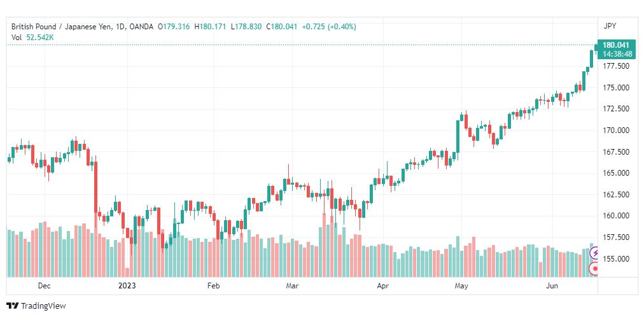
Task: Click the tall green late-April candle
Action: tap(458, 136)
